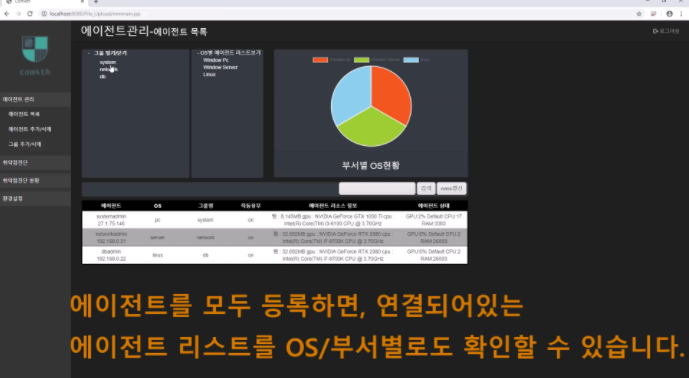Select Linux in OS list
This screenshot has width=689, height=378.
coord(209,74)
